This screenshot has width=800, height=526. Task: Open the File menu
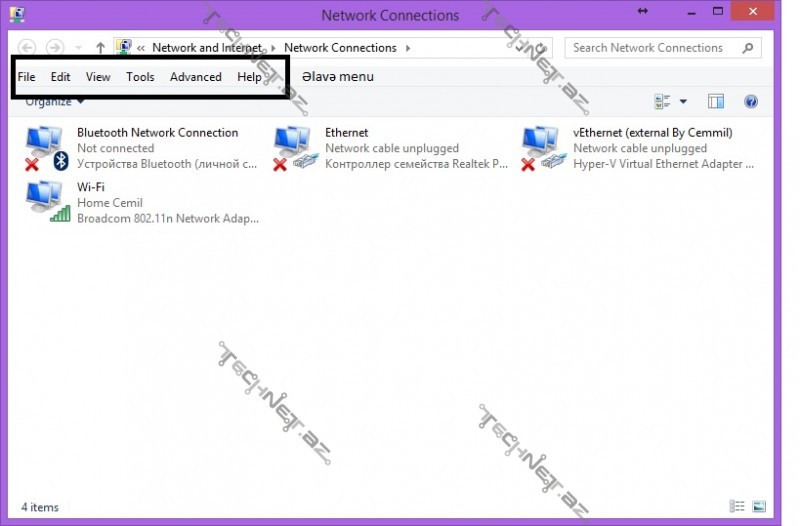27,77
